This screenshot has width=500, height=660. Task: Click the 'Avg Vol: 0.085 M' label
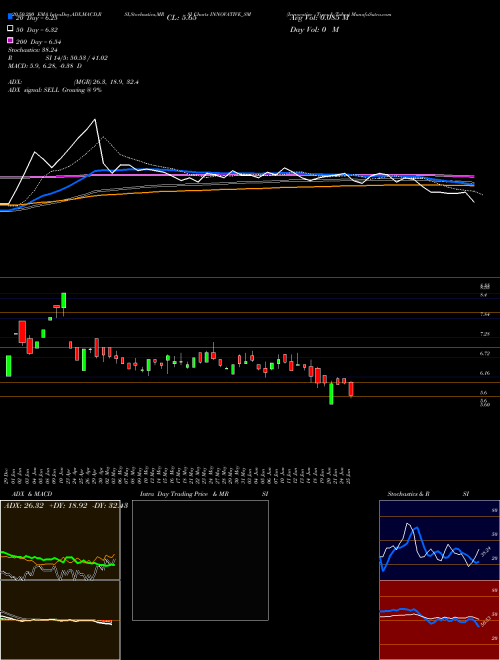click(319, 18)
